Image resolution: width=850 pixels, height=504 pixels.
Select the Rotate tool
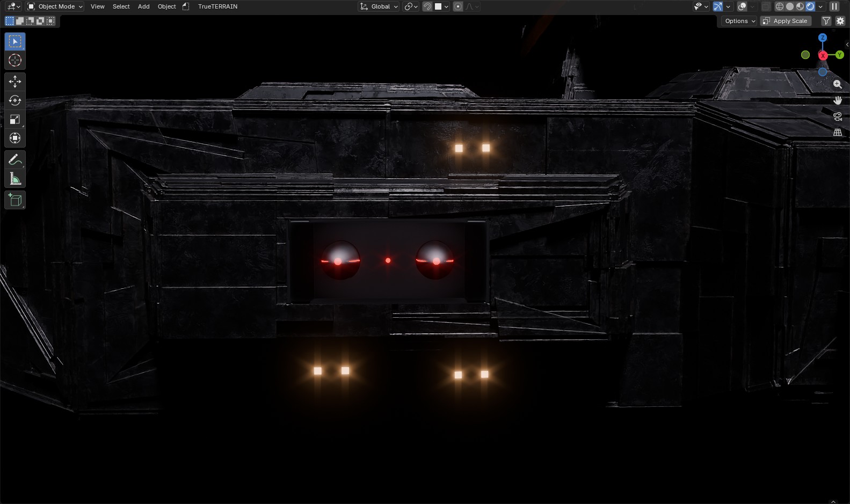pyautogui.click(x=15, y=100)
